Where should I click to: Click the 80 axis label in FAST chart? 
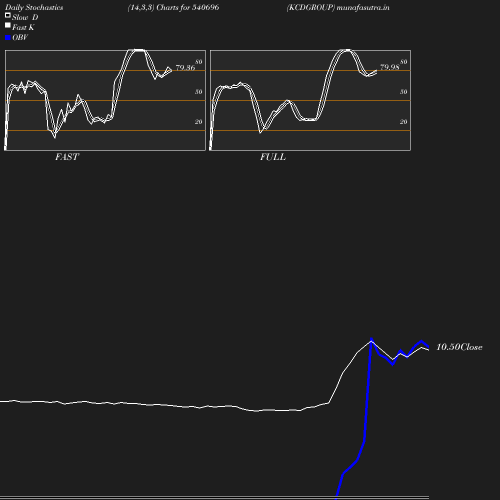click(x=199, y=62)
